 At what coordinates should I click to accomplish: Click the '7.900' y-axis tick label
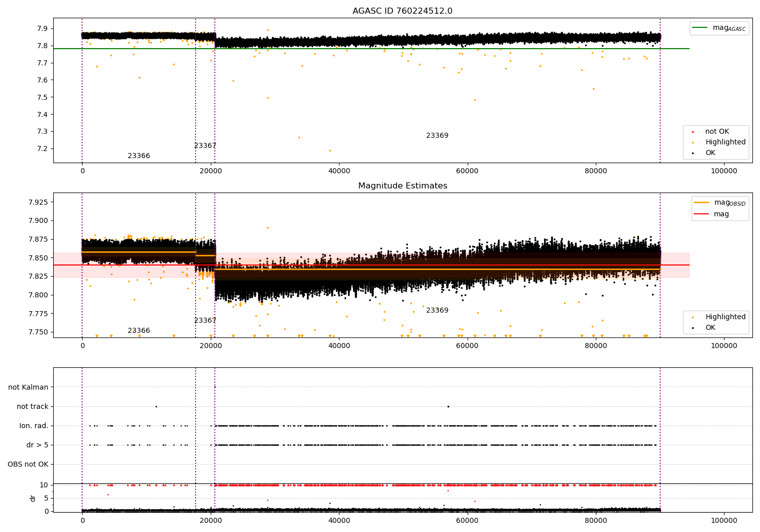(39, 221)
